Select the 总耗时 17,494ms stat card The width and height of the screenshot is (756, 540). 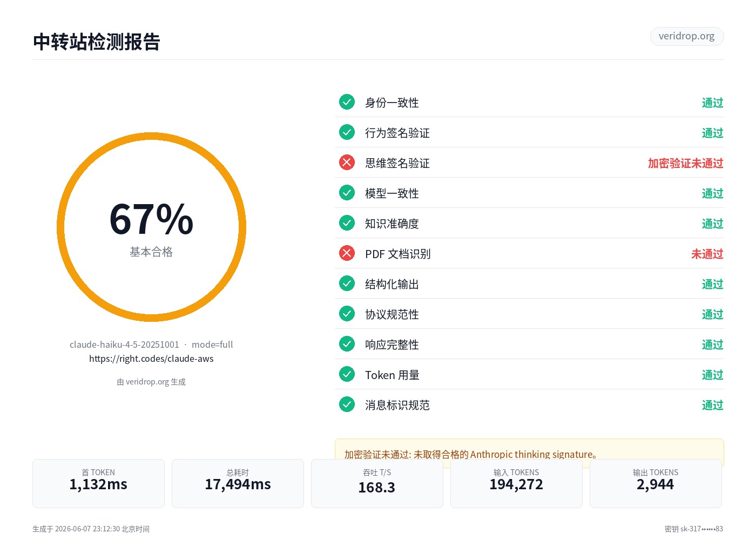tap(238, 483)
